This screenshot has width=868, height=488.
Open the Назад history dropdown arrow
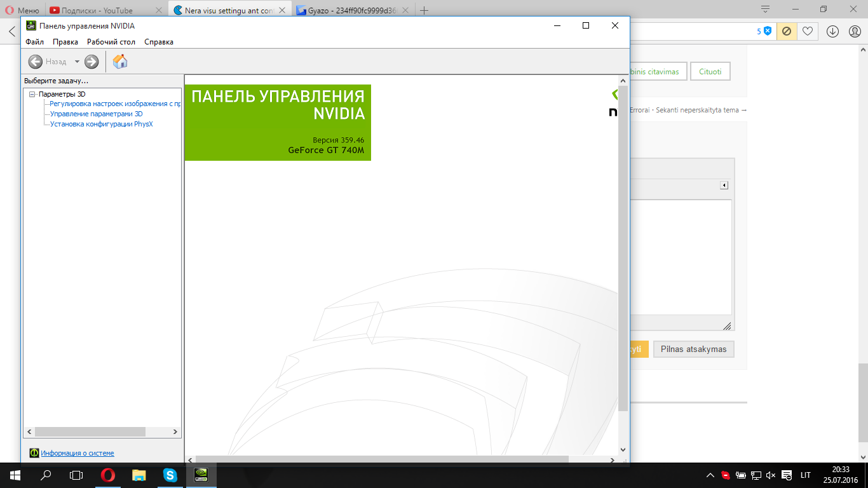[77, 62]
